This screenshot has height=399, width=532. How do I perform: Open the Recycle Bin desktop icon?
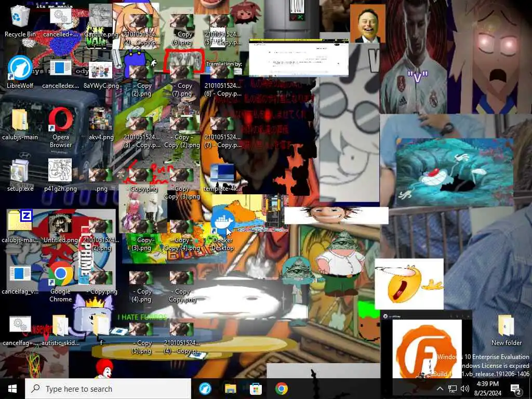click(20, 21)
